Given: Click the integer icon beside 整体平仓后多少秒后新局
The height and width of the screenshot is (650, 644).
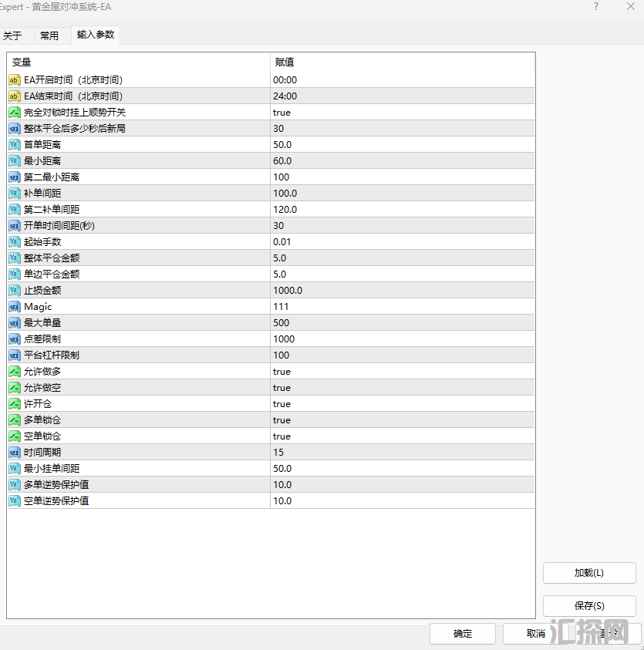Looking at the screenshot, I should (x=15, y=129).
